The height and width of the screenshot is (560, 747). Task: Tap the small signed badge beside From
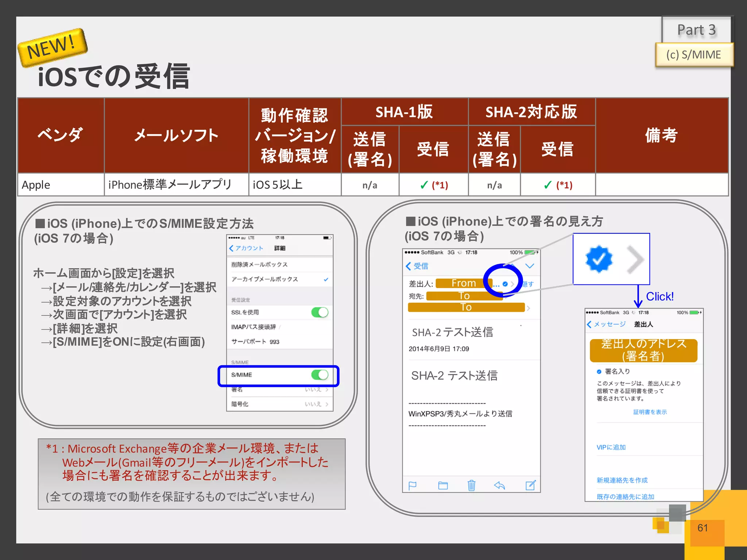[505, 284]
